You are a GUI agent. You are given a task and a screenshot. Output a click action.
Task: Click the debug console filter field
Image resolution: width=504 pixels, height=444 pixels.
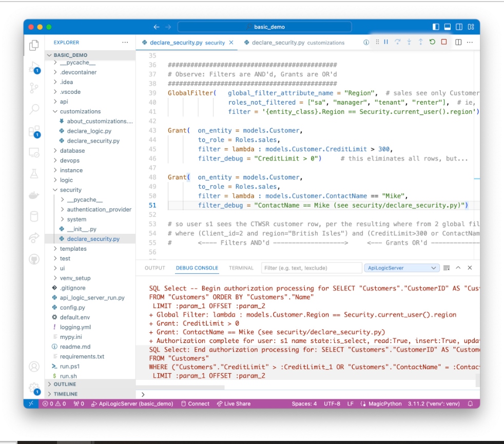click(x=310, y=268)
